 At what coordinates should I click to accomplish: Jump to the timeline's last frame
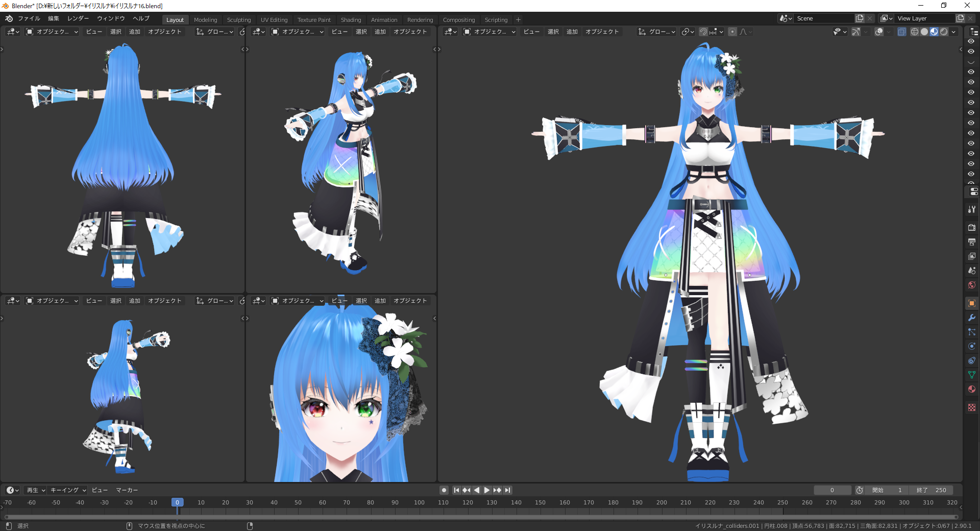click(x=507, y=490)
